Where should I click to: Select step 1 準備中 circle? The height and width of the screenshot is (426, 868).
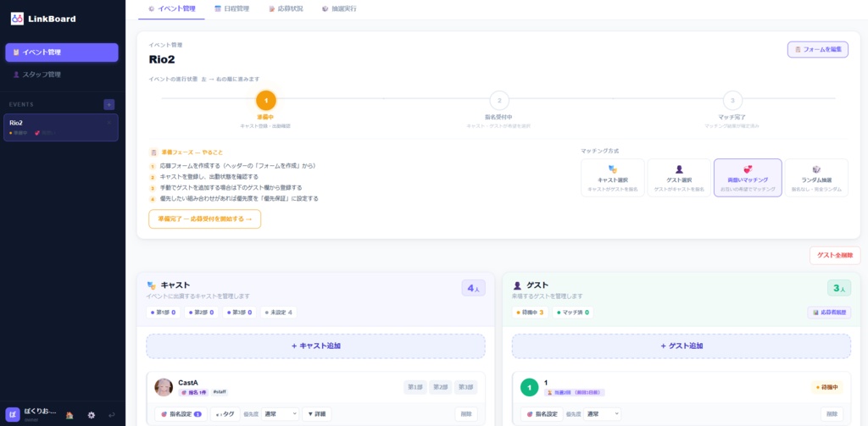266,101
